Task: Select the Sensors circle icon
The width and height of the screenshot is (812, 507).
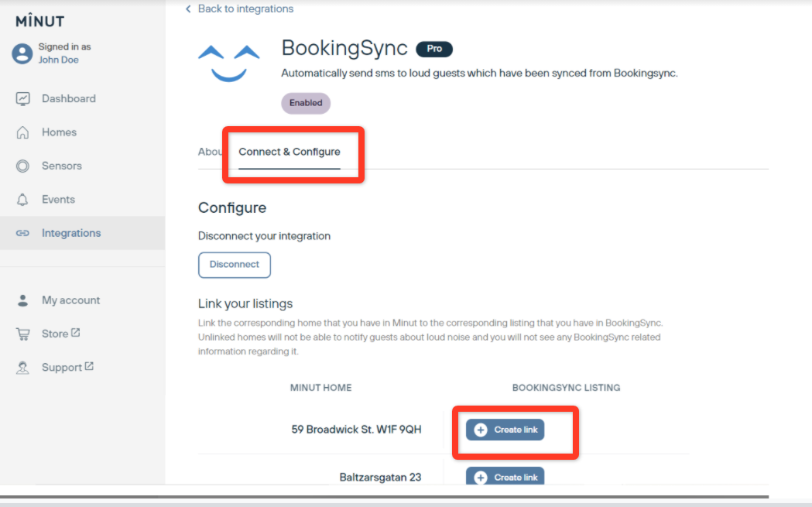Action: pos(23,166)
